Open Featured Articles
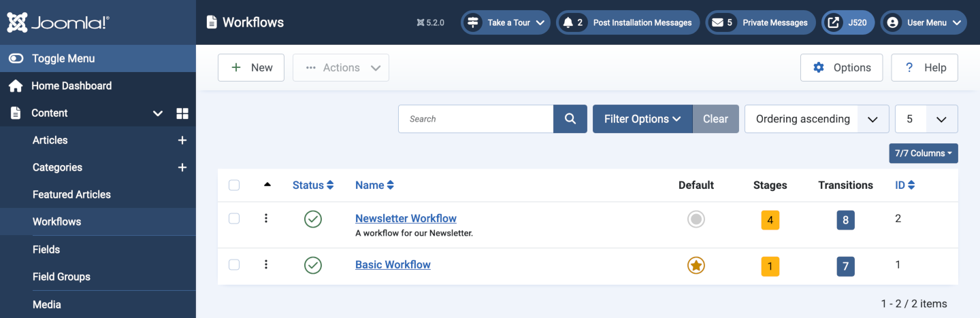 click(x=71, y=194)
